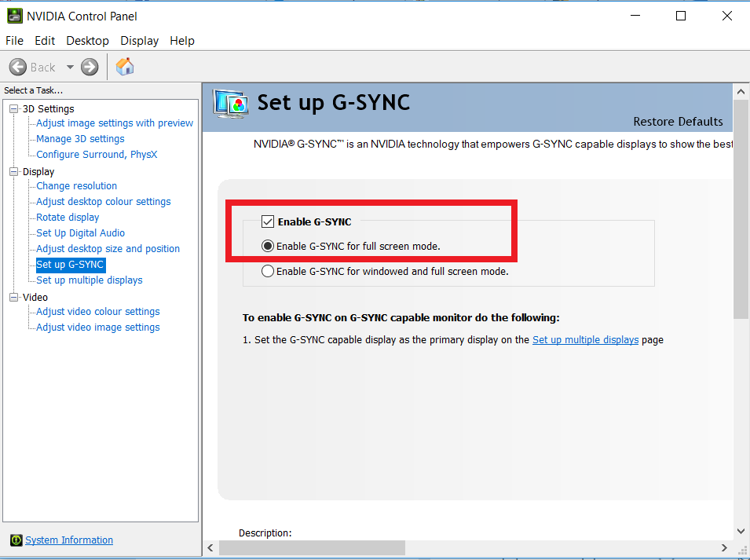Open Adjust desktop size and position
The height and width of the screenshot is (560, 750).
tap(108, 249)
